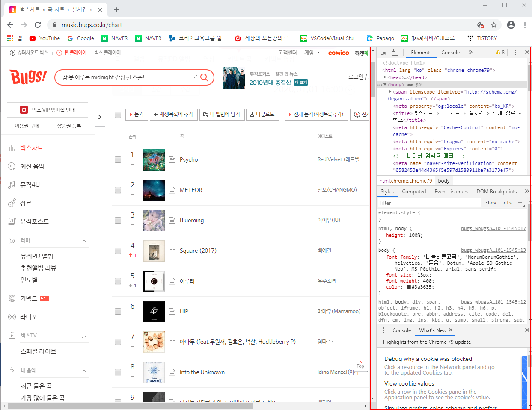Click the Top scroll button
Image resolution: width=532 pixels, height=410 pixels.
point(360,364)
